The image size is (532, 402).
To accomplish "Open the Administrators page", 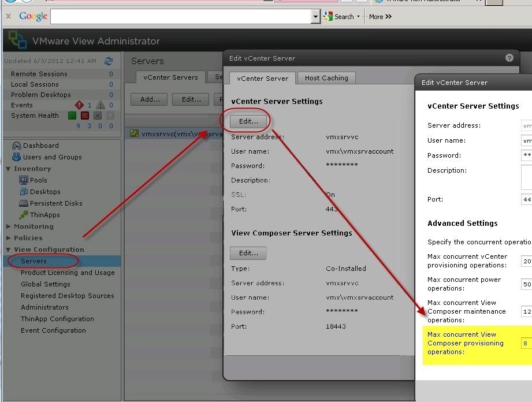I will tap(44, 307).
